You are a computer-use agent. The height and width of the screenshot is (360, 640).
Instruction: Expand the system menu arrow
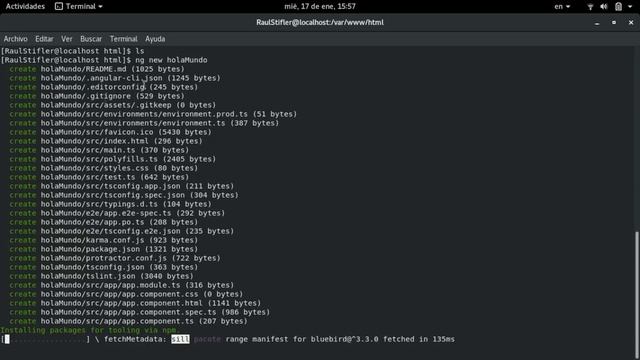(x=630, y=7)
